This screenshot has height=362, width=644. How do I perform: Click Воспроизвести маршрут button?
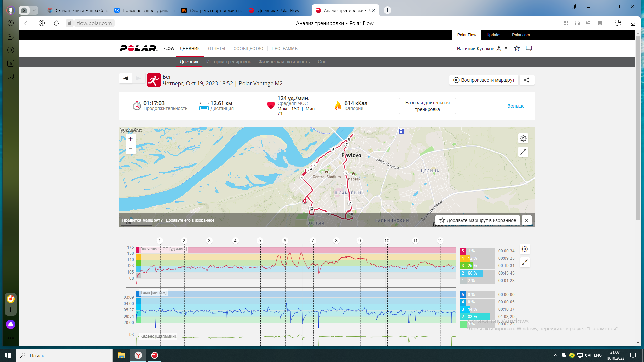pyautogui.click(x=484, y=80)
